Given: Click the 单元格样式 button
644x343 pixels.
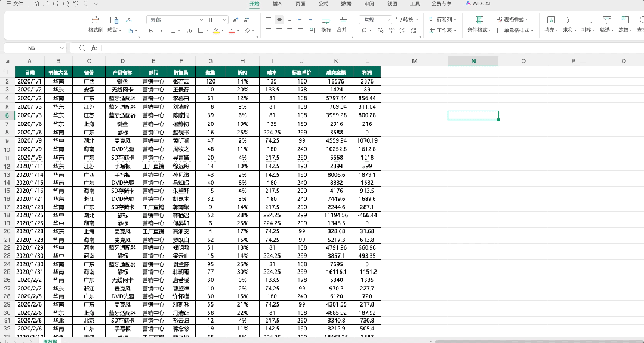Looking at the screenshot, I should coord(515,30).
